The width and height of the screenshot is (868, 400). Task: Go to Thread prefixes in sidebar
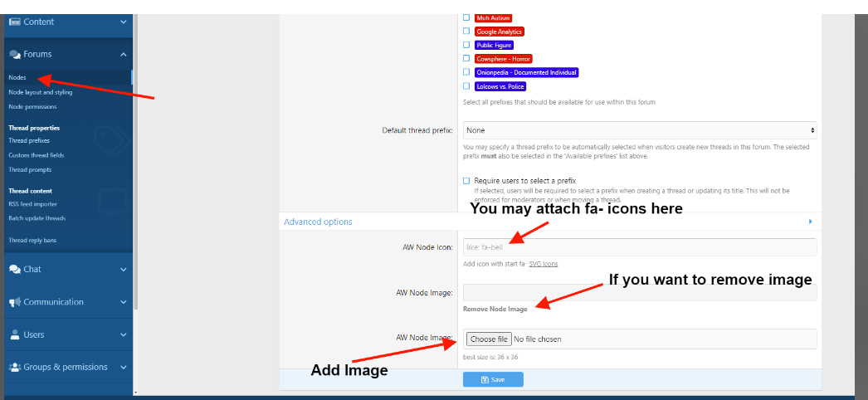(x=30, y=141)
